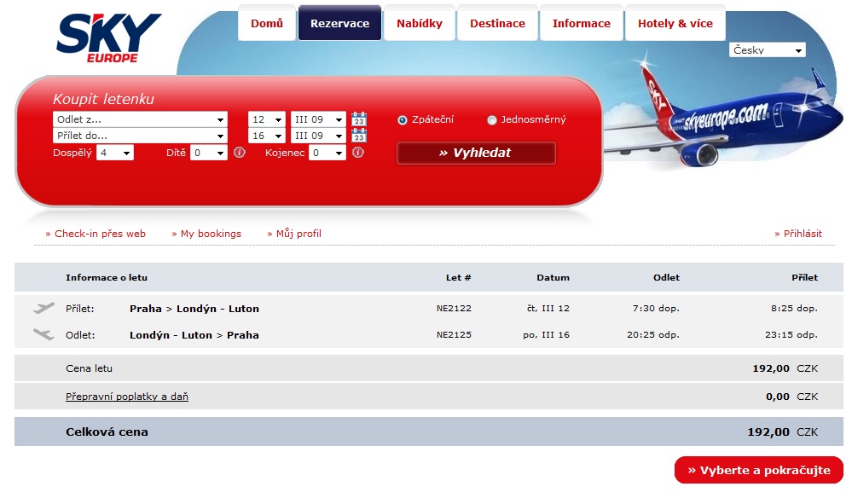Select the Jednosměrný one-way option
The width and height of the screenshot is (852, 504).
click(492, 120)
